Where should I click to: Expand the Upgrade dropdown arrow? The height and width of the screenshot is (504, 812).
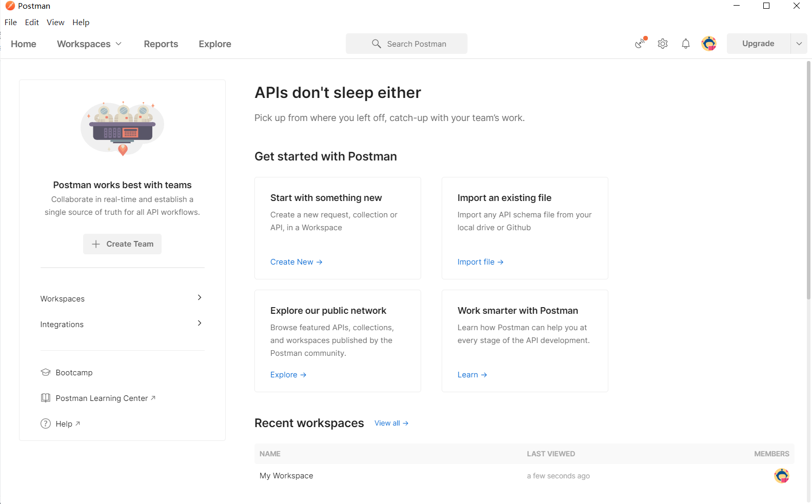[x=799, y=44]
